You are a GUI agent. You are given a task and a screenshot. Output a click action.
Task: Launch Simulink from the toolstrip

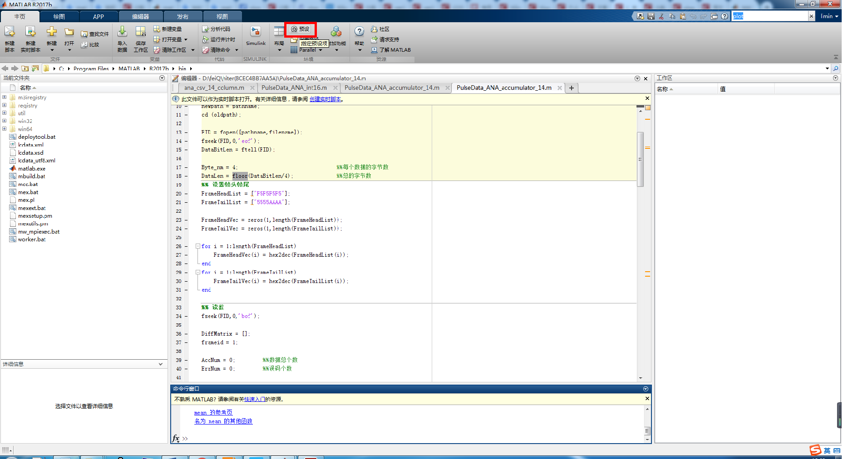(x=255, y=36)
